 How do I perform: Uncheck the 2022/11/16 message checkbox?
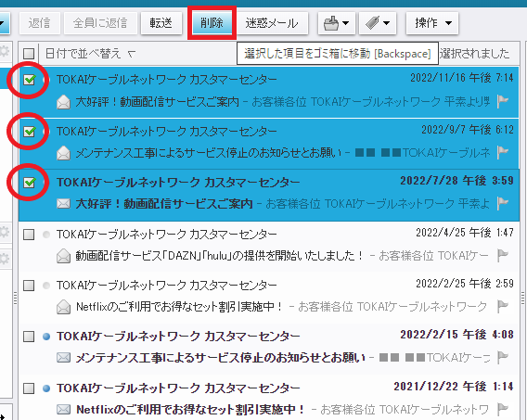coord(29,80)
